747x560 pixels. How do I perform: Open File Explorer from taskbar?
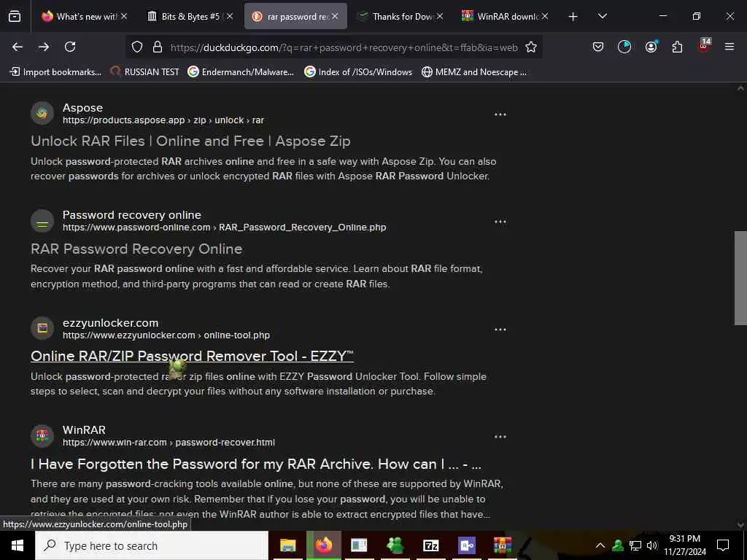coord(287,545)
